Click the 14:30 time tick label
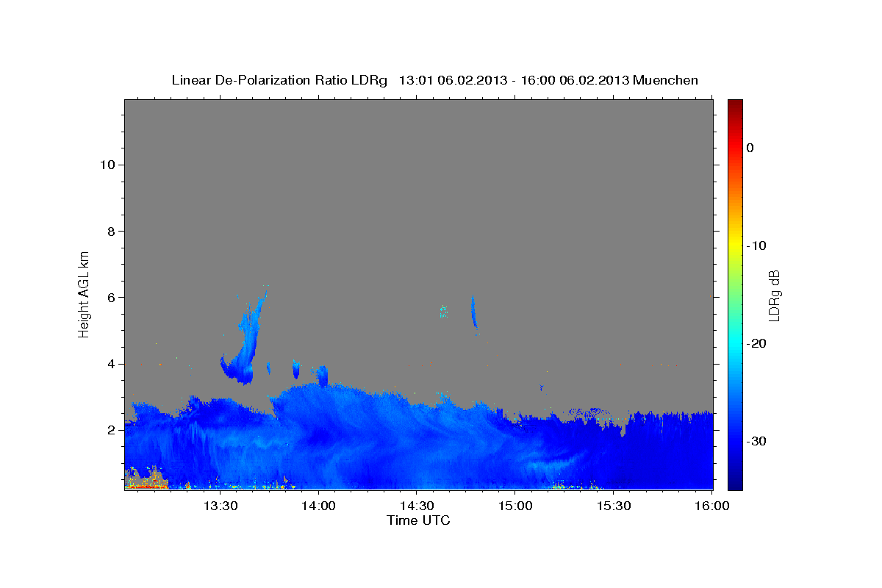Image resolution: width=882 pixels, height=588 pixels. click(x=416, y=506)
